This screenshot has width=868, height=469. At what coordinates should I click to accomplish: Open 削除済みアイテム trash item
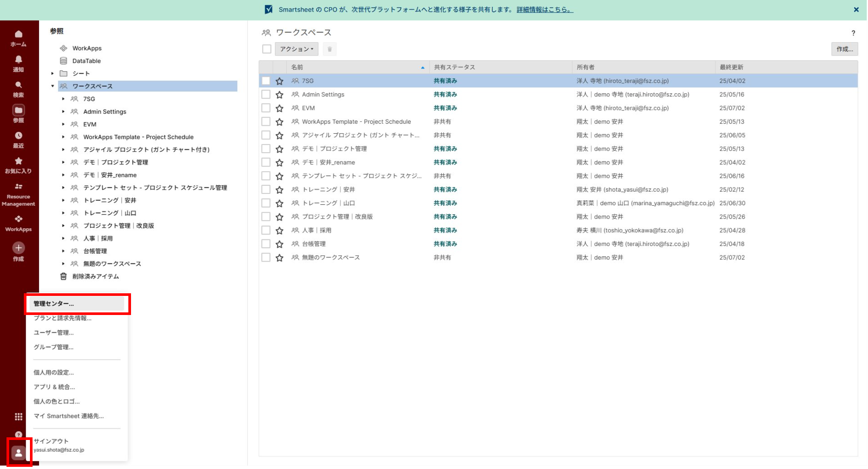(95, 276)
